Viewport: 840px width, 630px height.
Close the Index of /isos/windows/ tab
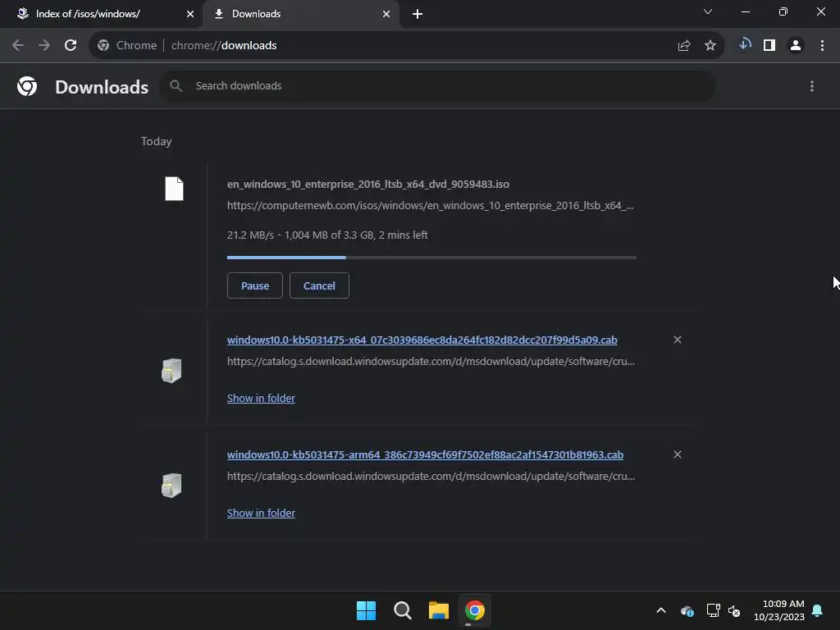190,14
